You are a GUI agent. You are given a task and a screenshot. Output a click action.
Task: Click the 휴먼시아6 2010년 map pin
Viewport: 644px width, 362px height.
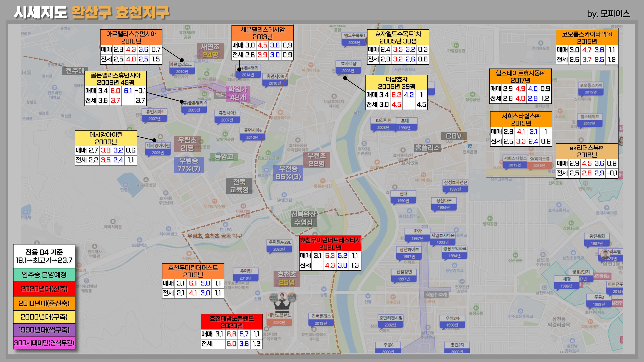click(x=252, y=134)
